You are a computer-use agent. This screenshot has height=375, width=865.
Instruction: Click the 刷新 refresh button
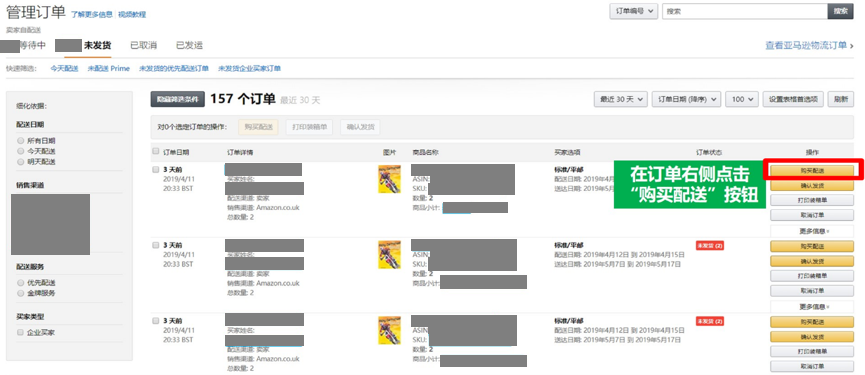tap(841, 99)
